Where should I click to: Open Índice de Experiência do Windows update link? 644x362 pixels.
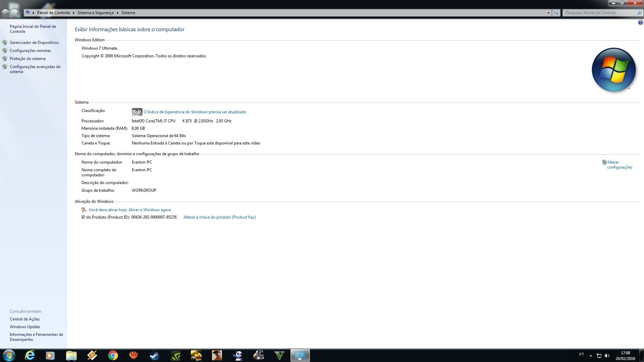pos(195,112)
